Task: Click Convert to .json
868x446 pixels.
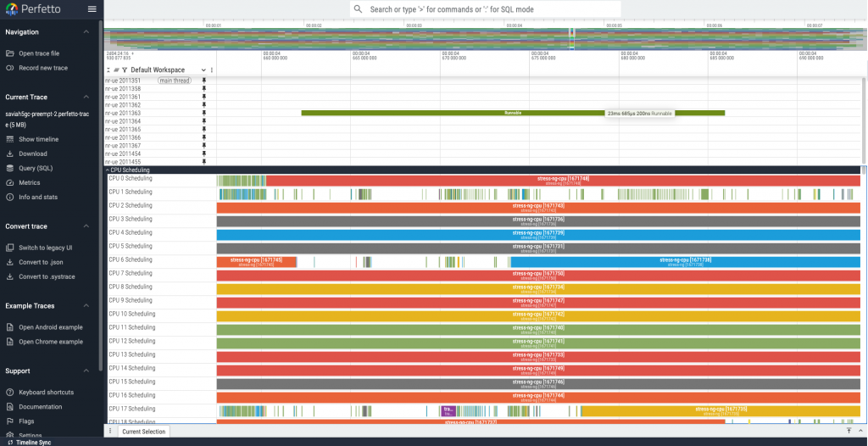Action: 41,262
